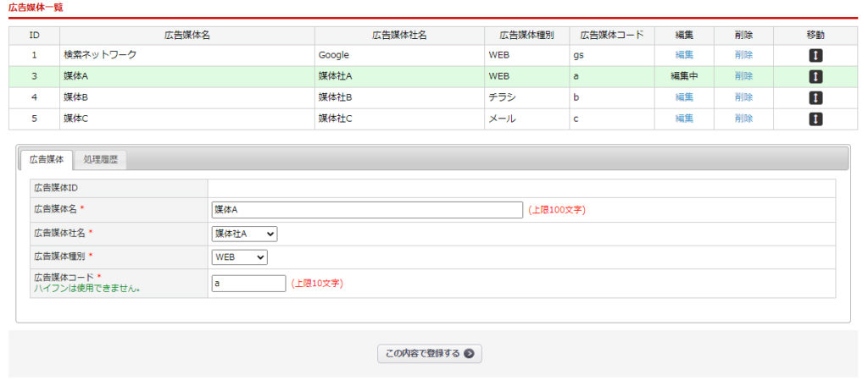The image size is (868, 381).
Task: Delete the 媒体B row
Action: click(x=743, y=97)
